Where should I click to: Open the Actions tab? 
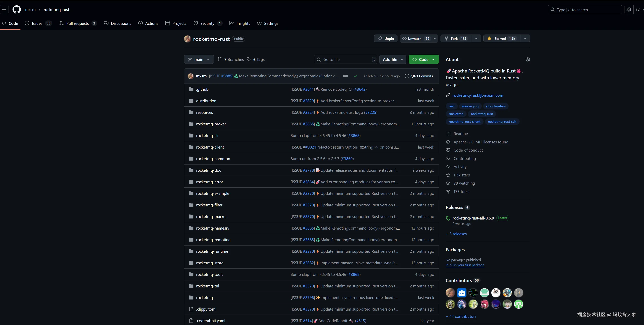148,23
